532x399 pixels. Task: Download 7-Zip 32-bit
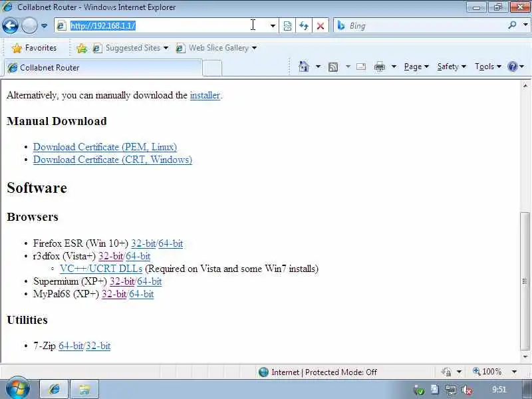98,346
